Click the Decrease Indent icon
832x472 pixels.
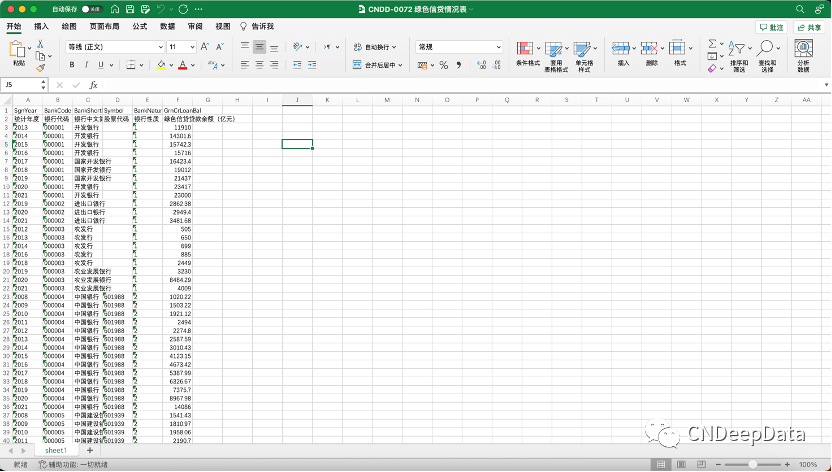pos(297,65)
